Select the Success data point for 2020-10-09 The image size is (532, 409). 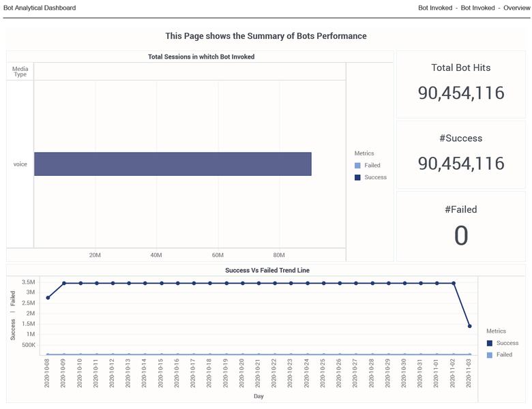tap(64, 283)
